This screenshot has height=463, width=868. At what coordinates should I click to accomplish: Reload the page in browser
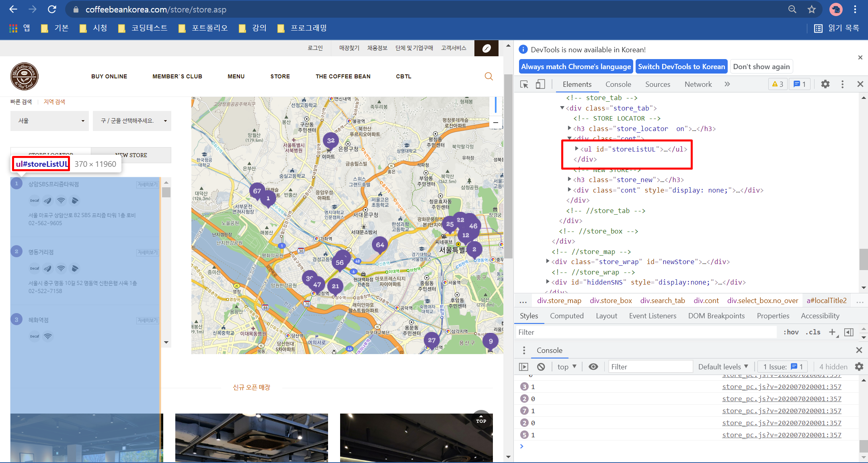(x=52, y=9)
